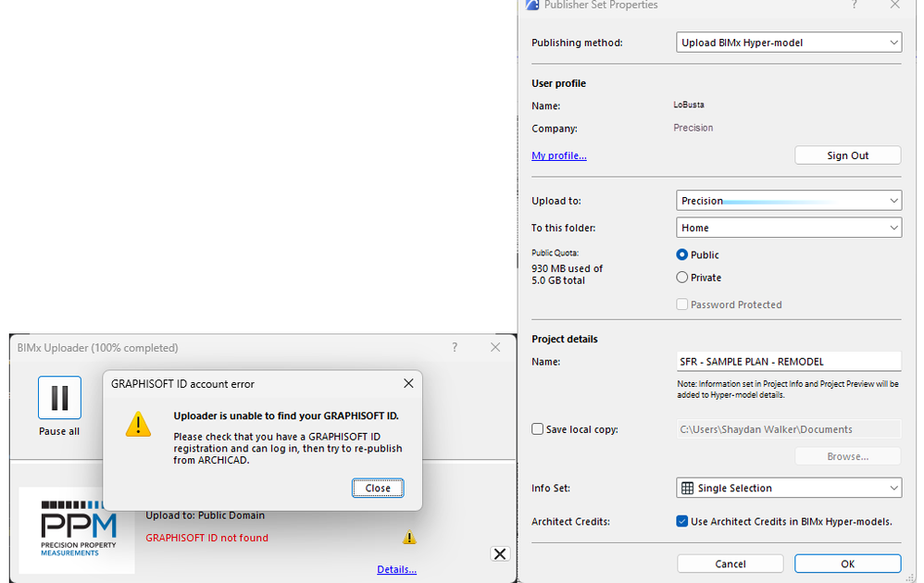Cancel the failed upload with X button

coord(500,553)
